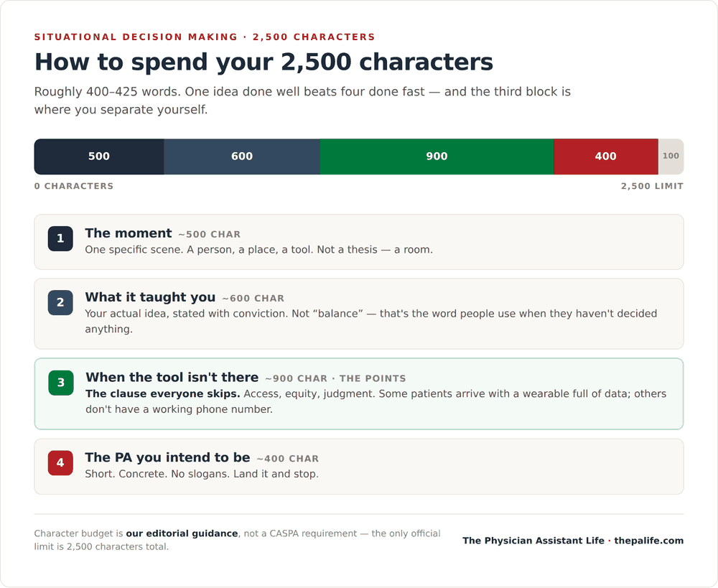The height and width of the screenshot is (588, 718).
Task: Click the numbered badge 2 icon
Action: 60,303
